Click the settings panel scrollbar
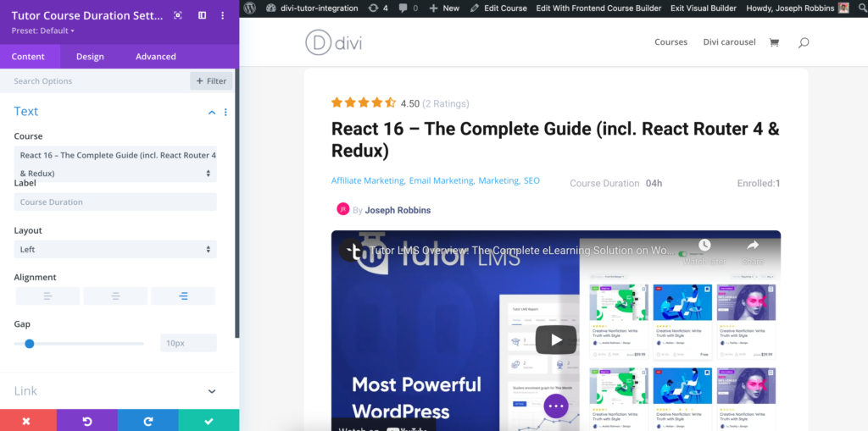This screenshot has width=868, height=431. (237, 203)
